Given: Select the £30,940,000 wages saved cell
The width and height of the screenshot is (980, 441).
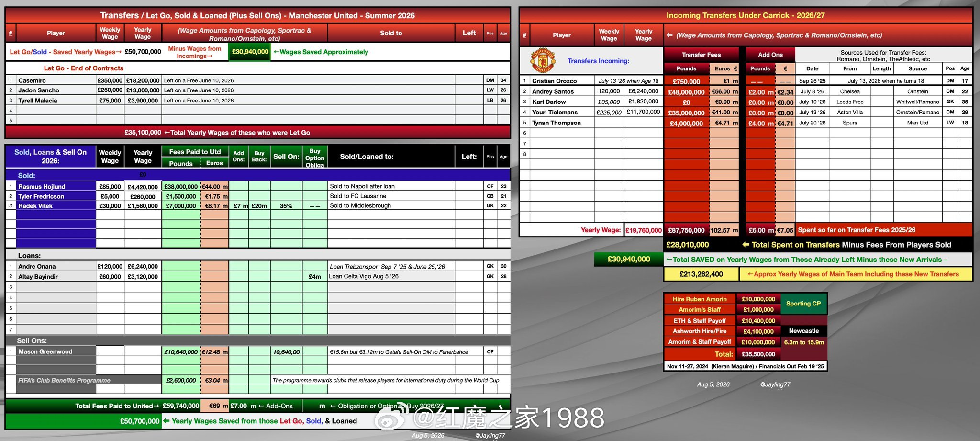Looking at the screenshot, I should coord(250,52).
